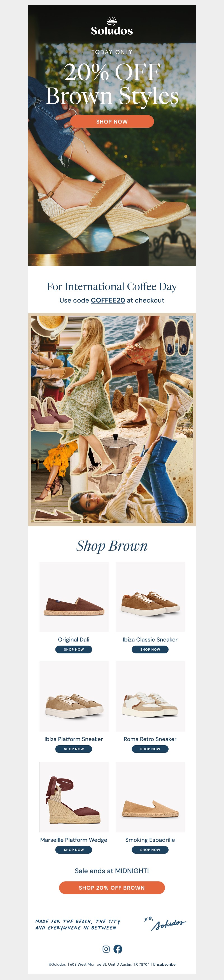Open the coffee collage image
This screenshot has width=224, height=980.
tap(112, 419)
